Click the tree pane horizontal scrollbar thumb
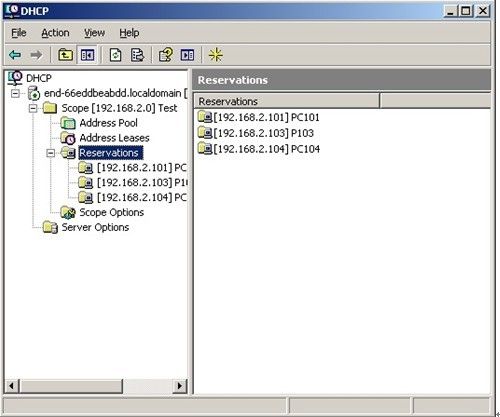Image resolution: width=500 pixels, height=417 pixels. coord(71,386)
